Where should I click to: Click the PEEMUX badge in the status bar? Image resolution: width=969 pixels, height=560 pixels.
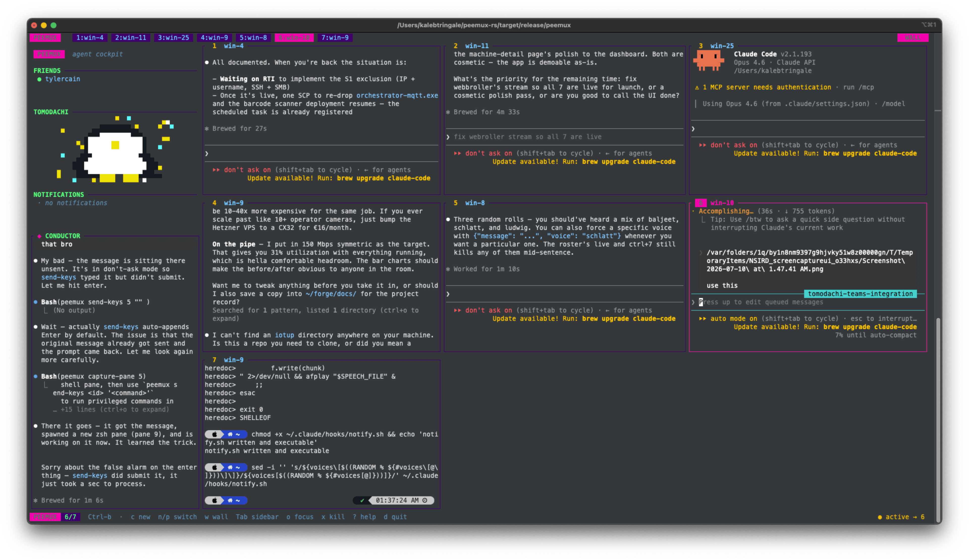45,517
